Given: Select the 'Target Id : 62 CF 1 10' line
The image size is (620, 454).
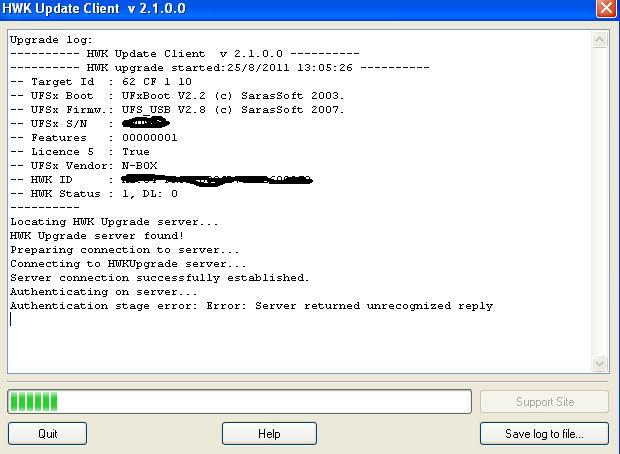Looking at the screenshot, I should [x=101, y=82].
